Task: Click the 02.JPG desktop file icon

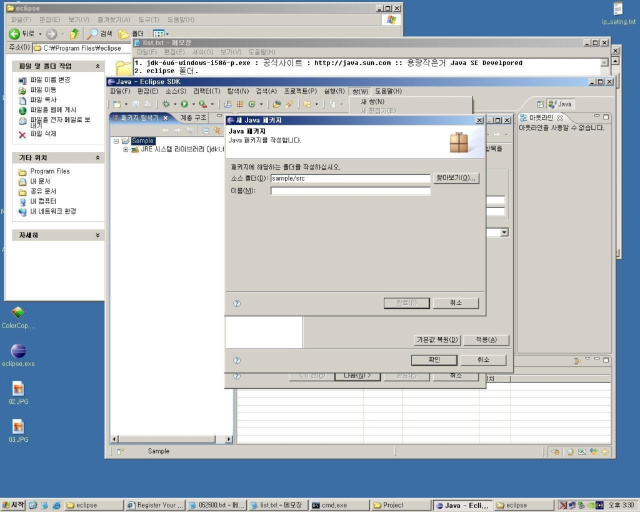Action: point(18,393)
